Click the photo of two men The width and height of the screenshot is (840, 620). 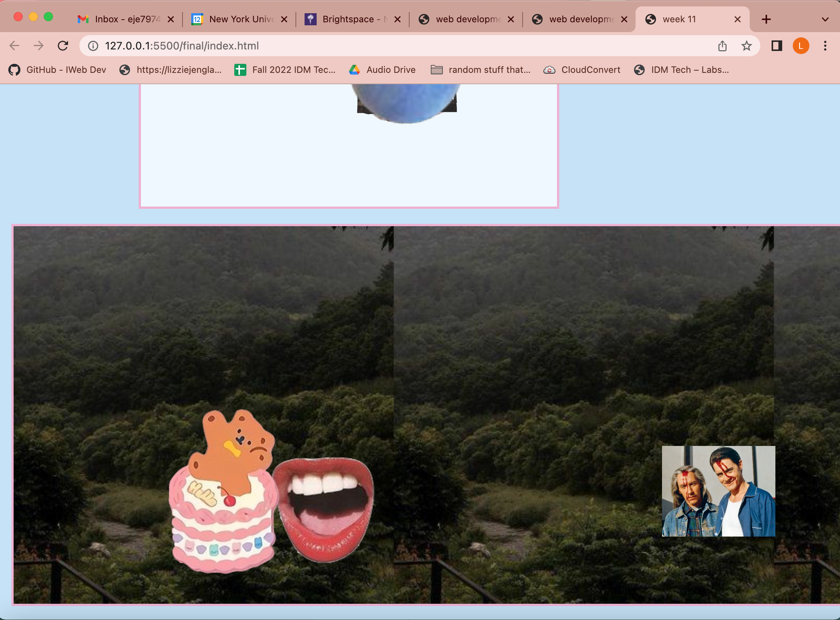[x=718, y=491]
